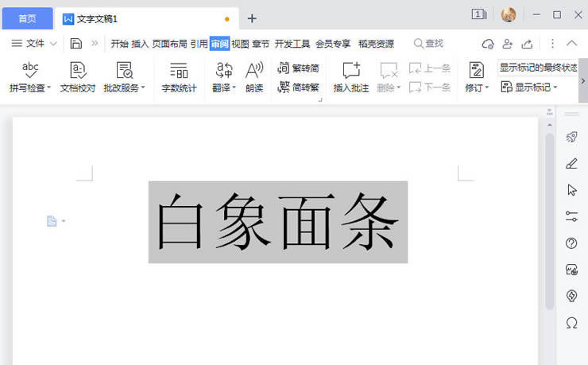Save the document with the save icon
The height and width of the screenshot is (365, 588).
[x=76, y=44]
